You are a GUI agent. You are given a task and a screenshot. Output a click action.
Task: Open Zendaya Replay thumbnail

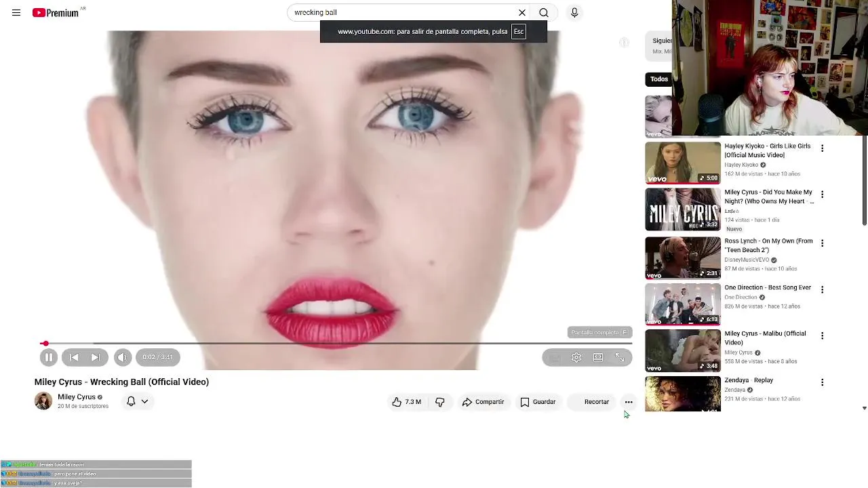coord(683,394)
